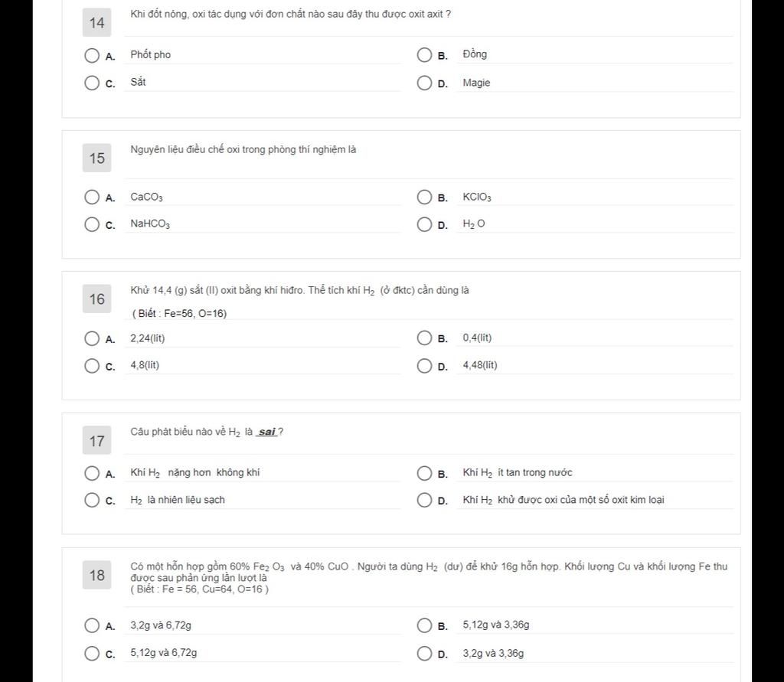Pick 'H2 là nhiên liệu sạch' option
This screenshot has width=784, height=682.
pyautogui.click(x=92, y=500)
